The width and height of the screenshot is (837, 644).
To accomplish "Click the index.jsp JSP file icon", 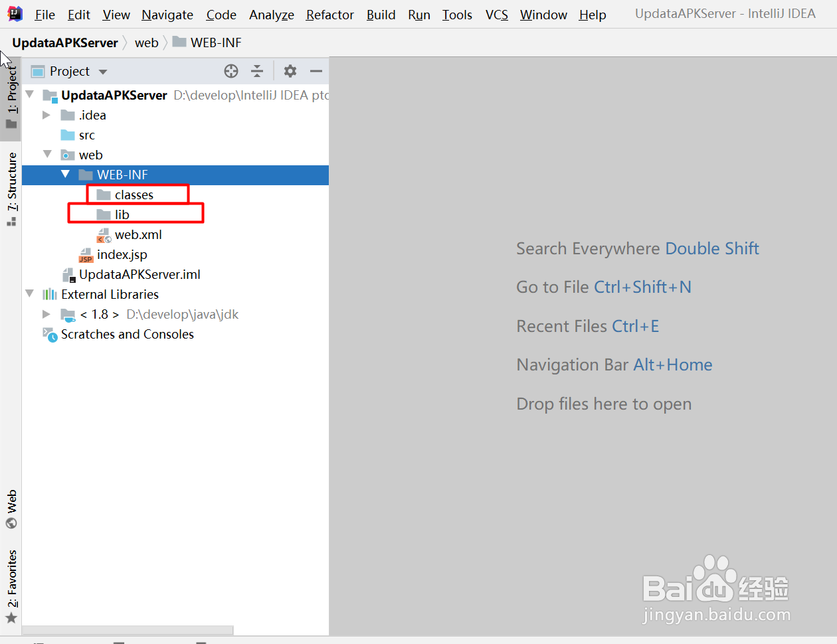I will [86, 255].
